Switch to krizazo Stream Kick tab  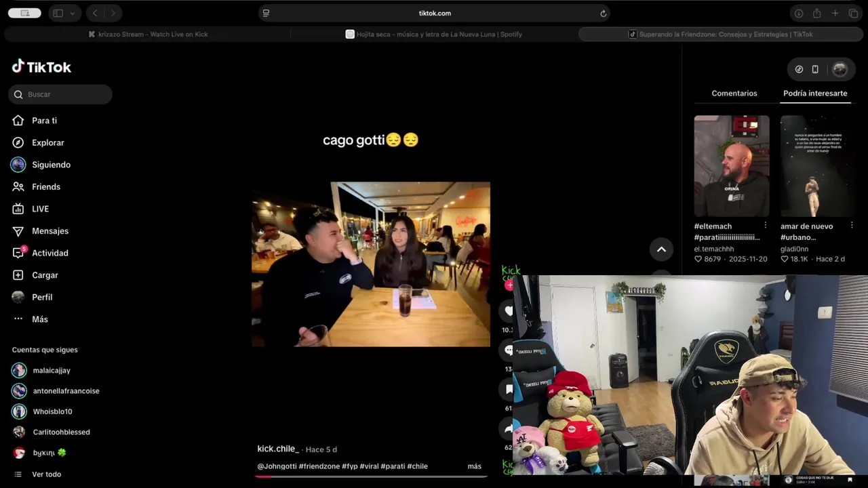(148, 34)
